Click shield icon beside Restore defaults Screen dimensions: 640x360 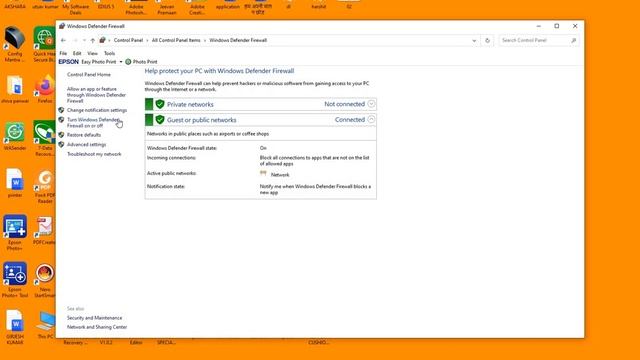(61, 135)
